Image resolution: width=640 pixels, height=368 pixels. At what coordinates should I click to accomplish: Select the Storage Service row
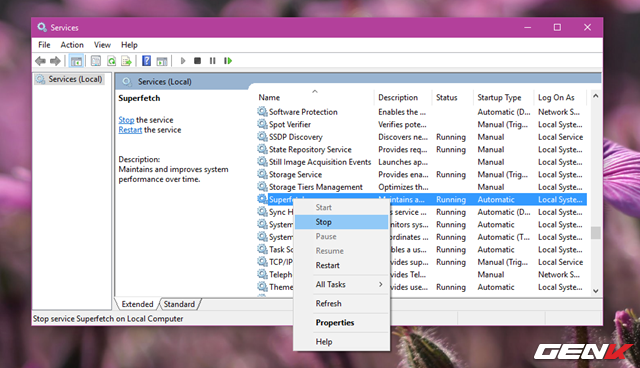(x=422, y=175)
